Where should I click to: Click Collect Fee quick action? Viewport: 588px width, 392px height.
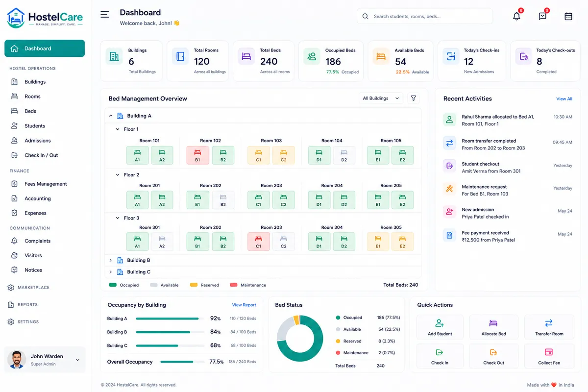click(x=549, y=356)
